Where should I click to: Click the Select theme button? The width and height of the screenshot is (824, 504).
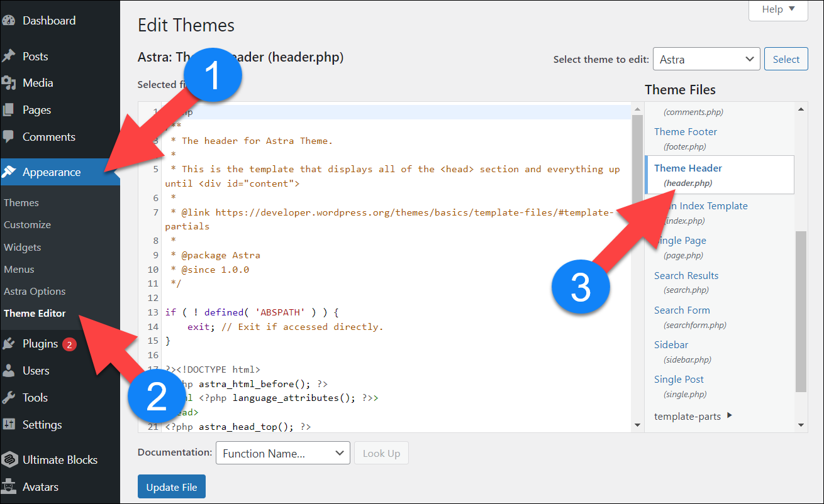(x=786, y=60)
